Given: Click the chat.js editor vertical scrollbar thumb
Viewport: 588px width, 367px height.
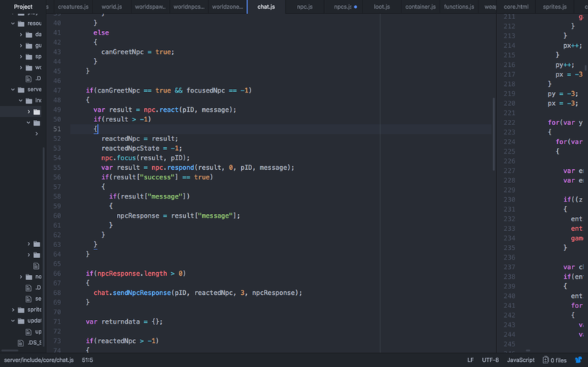Looking at the screenshot, I should coord(494,134).
